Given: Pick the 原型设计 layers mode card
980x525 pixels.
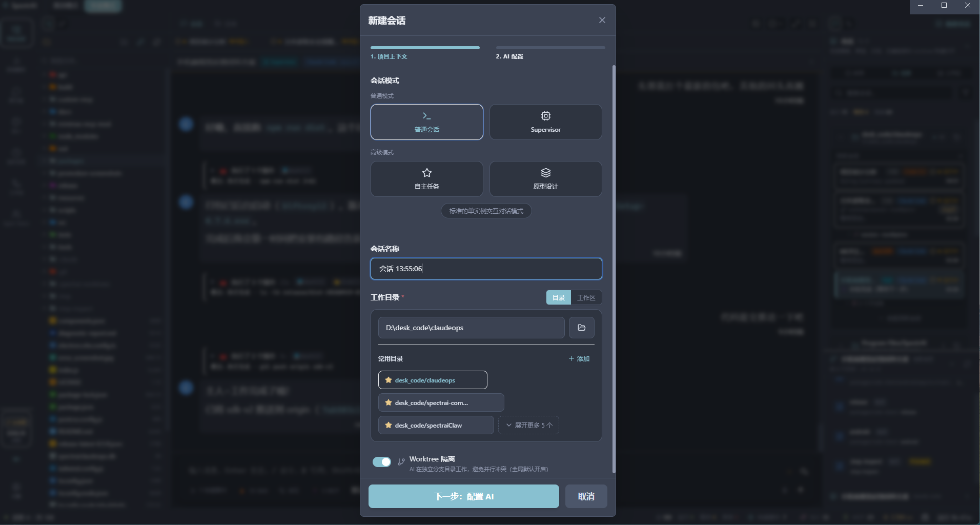Looking at the screenshot, I should tap(545, 179).
